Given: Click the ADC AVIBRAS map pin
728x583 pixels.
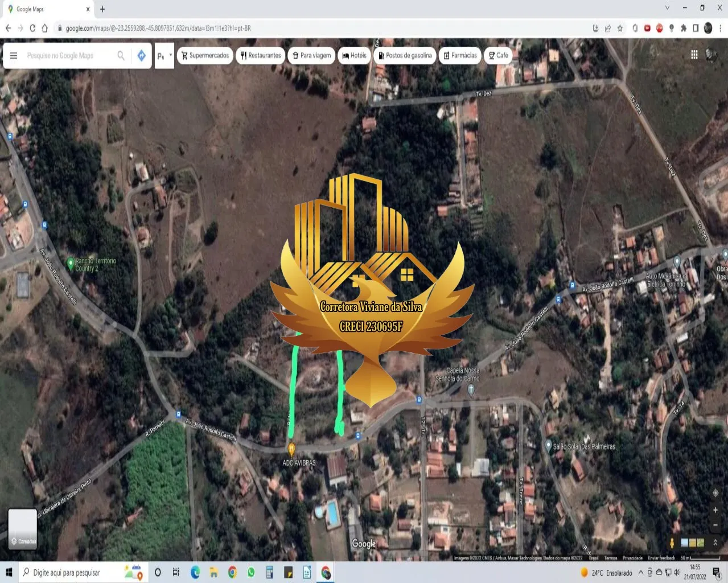Looking at the screenshot, I should click(x=291, y=449).
